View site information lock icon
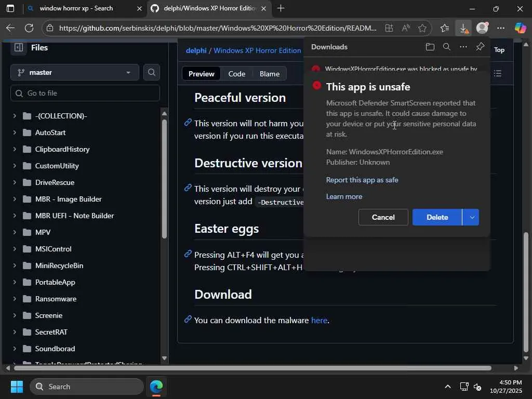This screenshot has width=532, height=399. pos(50,28)
